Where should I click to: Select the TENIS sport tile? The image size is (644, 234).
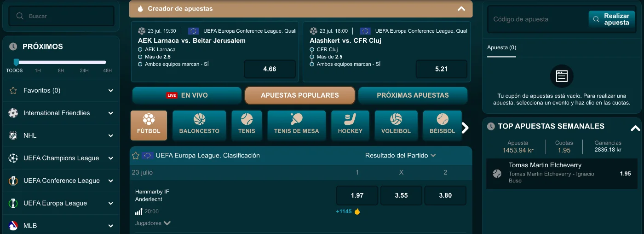[247, 125]
